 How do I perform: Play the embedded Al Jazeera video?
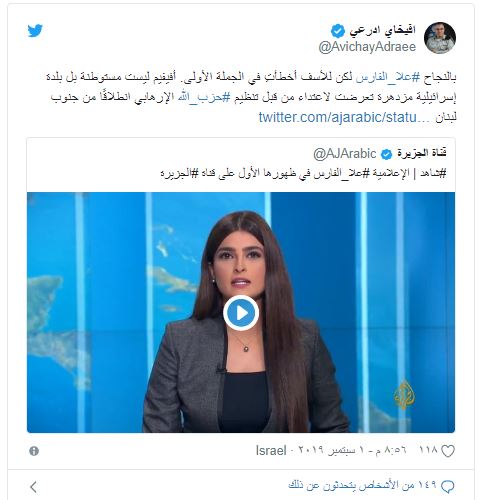point(241,313)
